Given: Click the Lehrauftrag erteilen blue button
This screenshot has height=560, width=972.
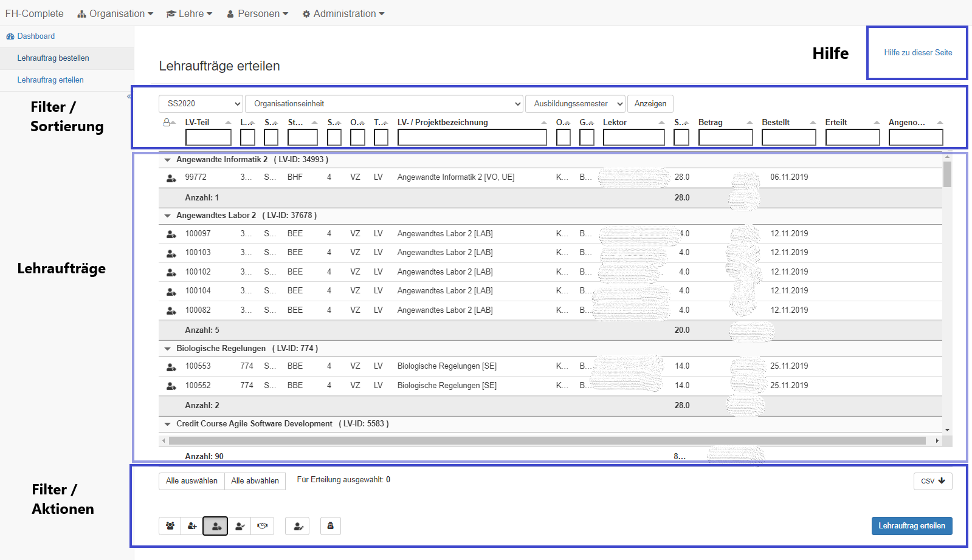Looking at the screenshot, I should click(911, 526).
